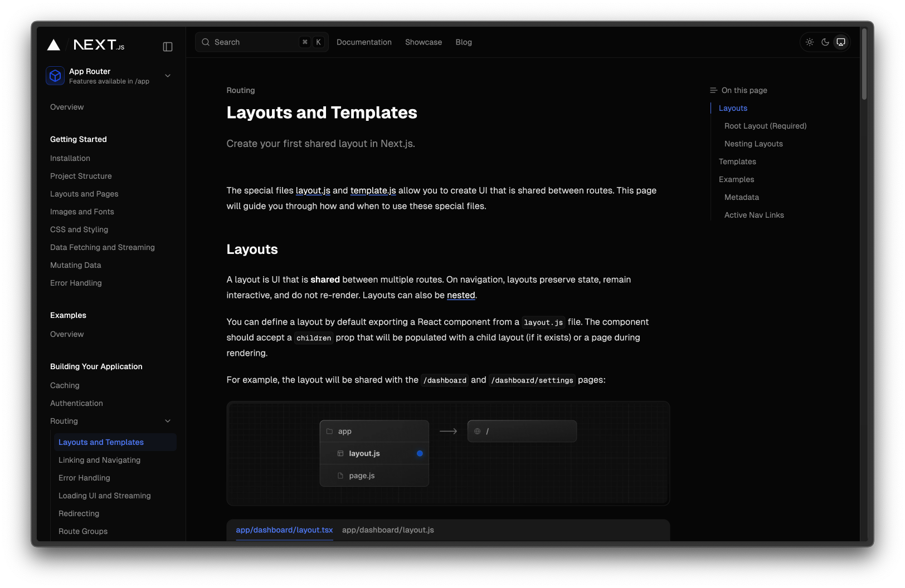Open Blog in top navigation

point(464,42)
